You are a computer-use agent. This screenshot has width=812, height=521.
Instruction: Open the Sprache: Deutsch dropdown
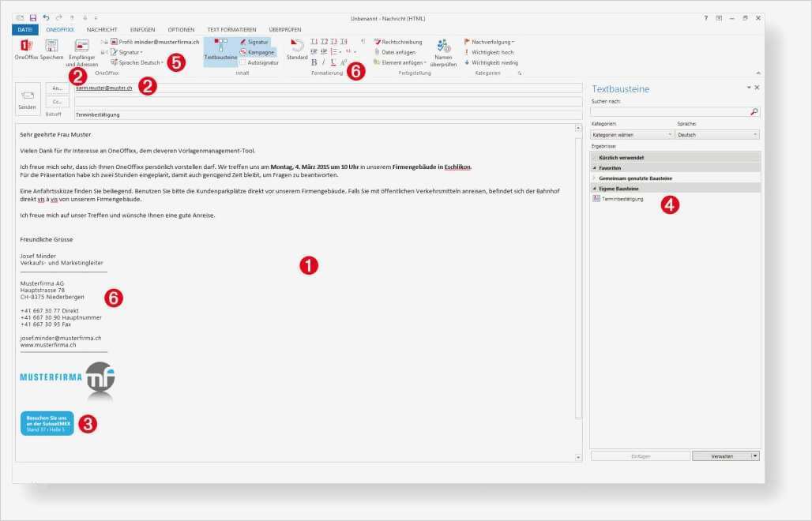[x=137, y=62]
